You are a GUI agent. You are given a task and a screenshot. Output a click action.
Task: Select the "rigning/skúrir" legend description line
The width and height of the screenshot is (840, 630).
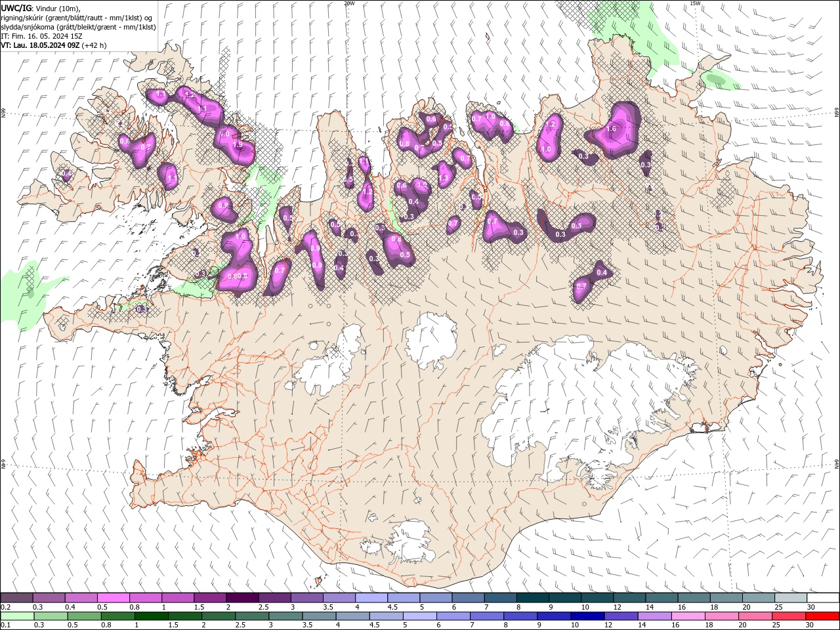(77, 17)
